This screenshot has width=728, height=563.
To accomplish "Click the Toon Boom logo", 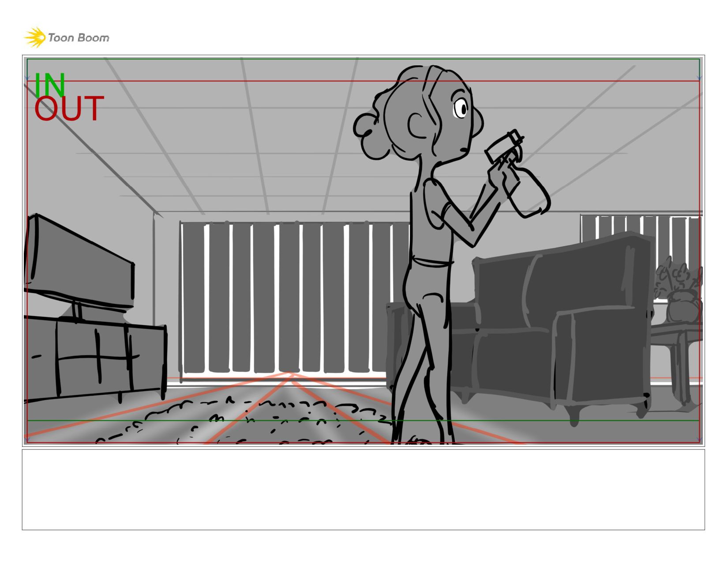I will click(67, 38).
